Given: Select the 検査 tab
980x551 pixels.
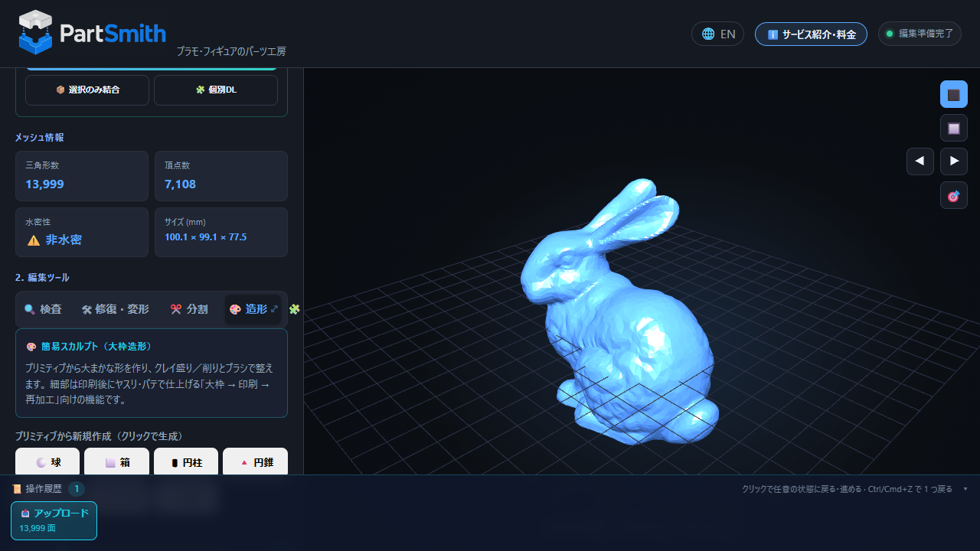Looking at the screenshot, I should 43,309.
